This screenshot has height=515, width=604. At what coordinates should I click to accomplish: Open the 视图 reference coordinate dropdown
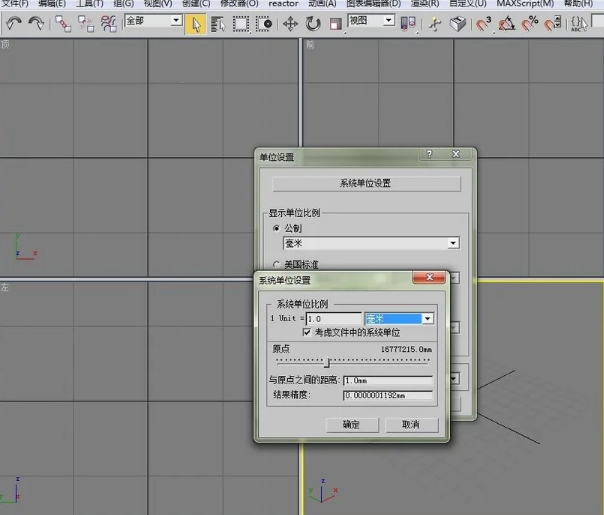[389, 20]
